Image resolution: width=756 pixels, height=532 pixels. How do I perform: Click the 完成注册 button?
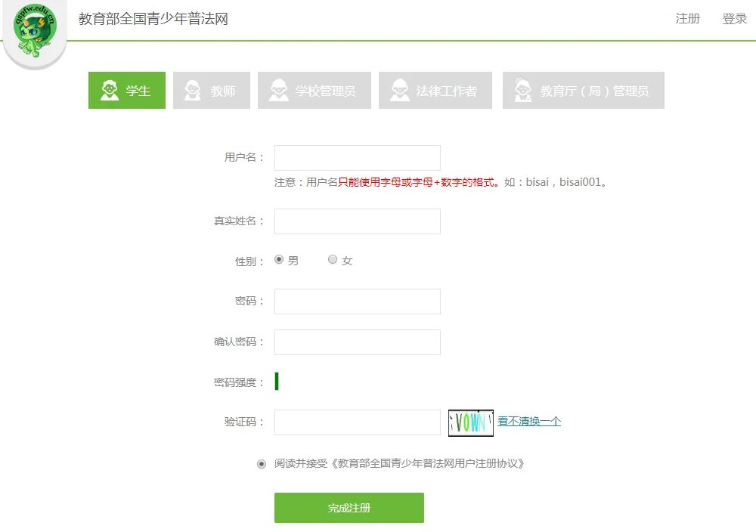pos(349,507)
